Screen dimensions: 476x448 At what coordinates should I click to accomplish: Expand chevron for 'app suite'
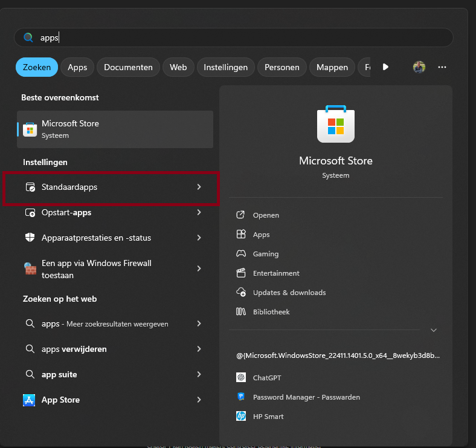click(199, 374)
